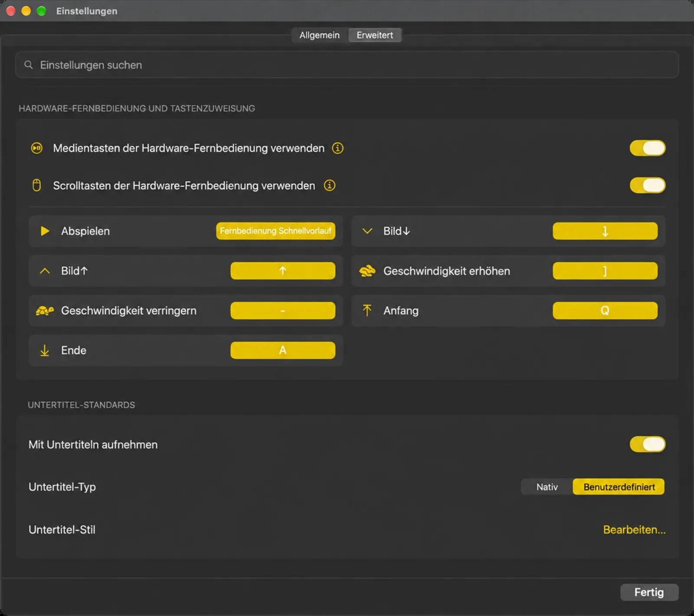Click the Ende arrow-to-bottom icon
Screen dimensions: 694x616
pos(45,350)
